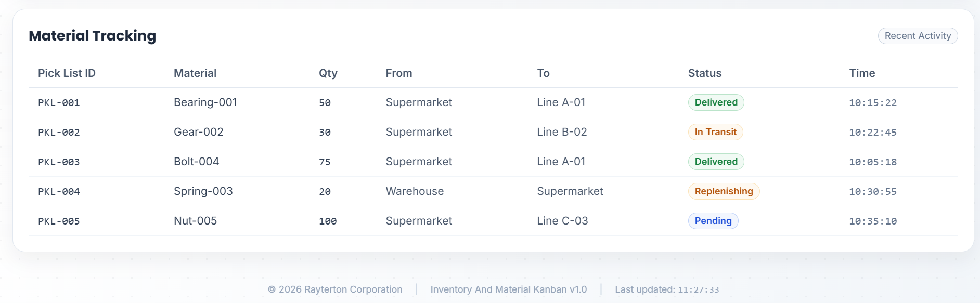Click the Delivered status badge for Bearing-001
This screenshot has height=303, width=980.
pos(716,102)
